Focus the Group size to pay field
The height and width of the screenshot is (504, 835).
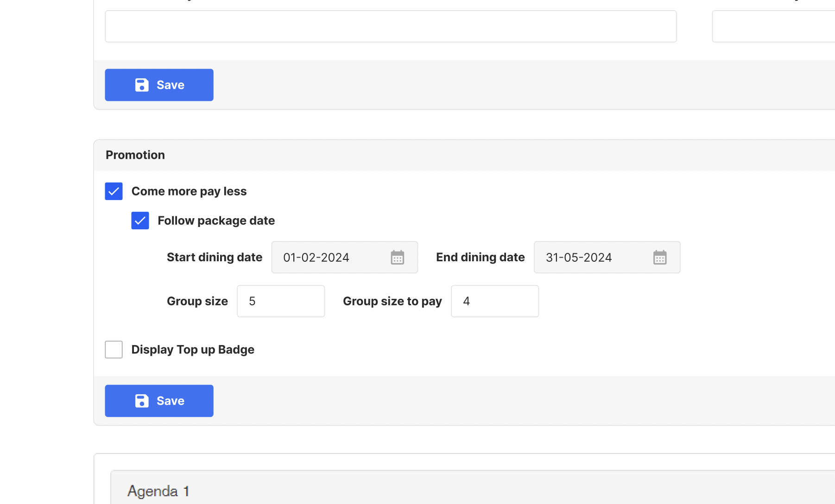tap(494, 301)
